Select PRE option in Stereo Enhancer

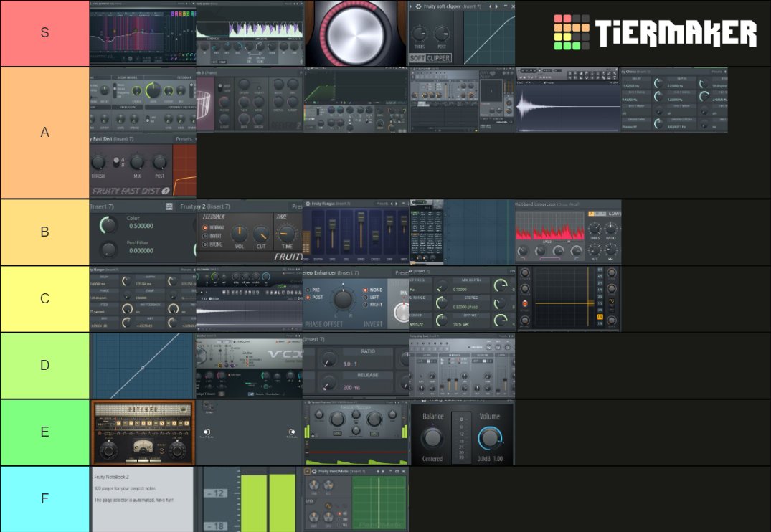pyautogui.click(x=308, y=290)
